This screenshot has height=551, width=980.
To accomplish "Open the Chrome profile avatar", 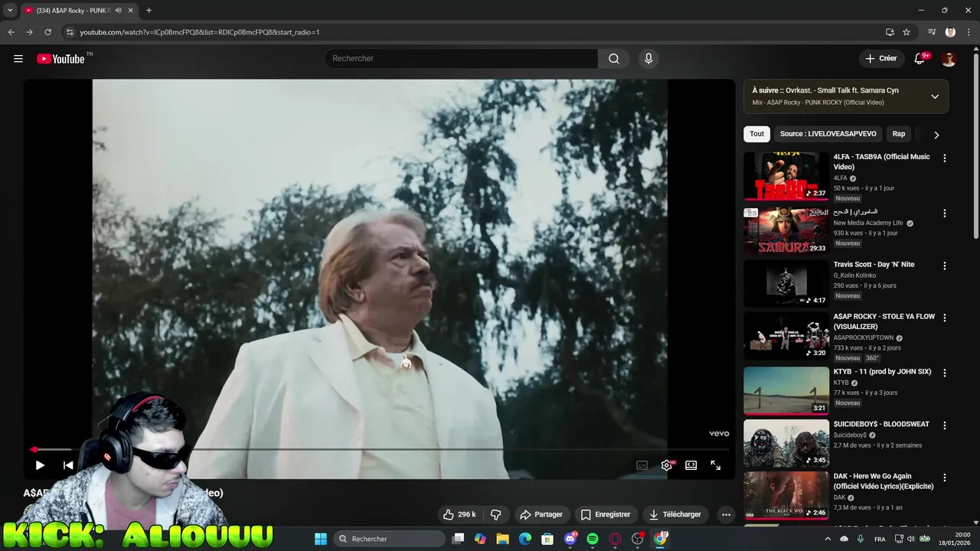I will 950,32.
